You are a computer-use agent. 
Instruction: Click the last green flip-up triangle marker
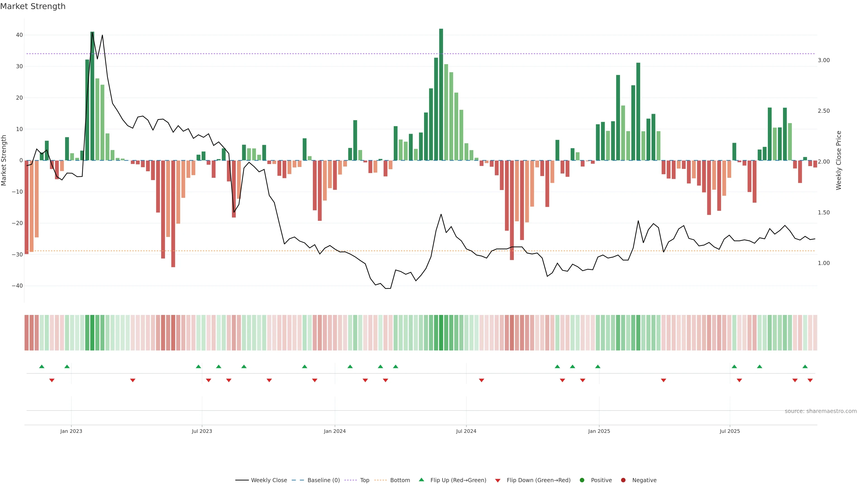pos(805,366)
